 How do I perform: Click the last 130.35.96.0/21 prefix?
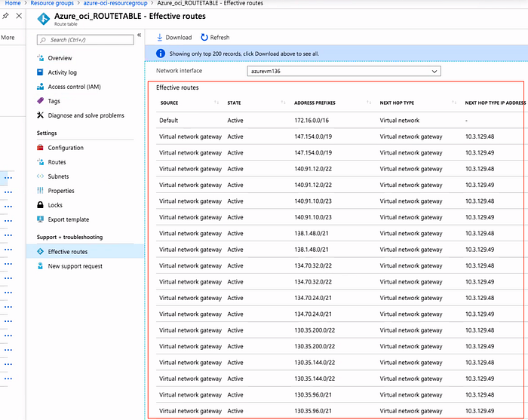[x=313, y=411]
